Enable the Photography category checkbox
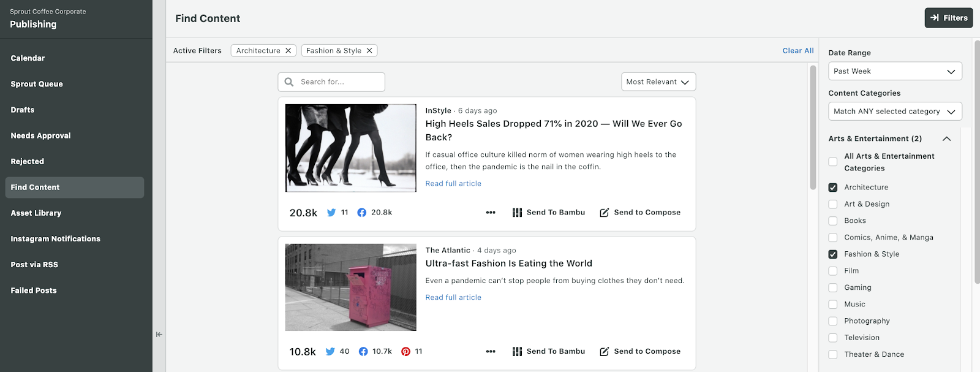Image resolution: width=980 pixels, height=372 pixels. 833,321
